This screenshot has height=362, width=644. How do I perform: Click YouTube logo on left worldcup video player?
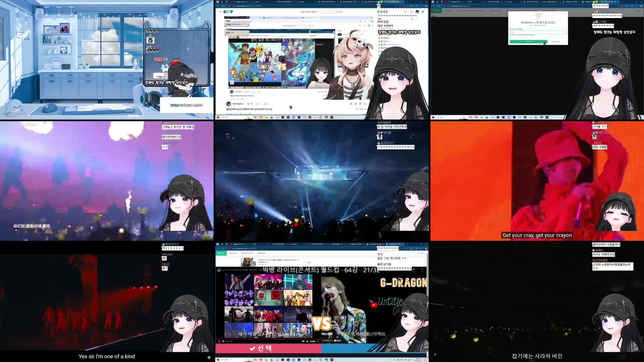tap(313, 341)
